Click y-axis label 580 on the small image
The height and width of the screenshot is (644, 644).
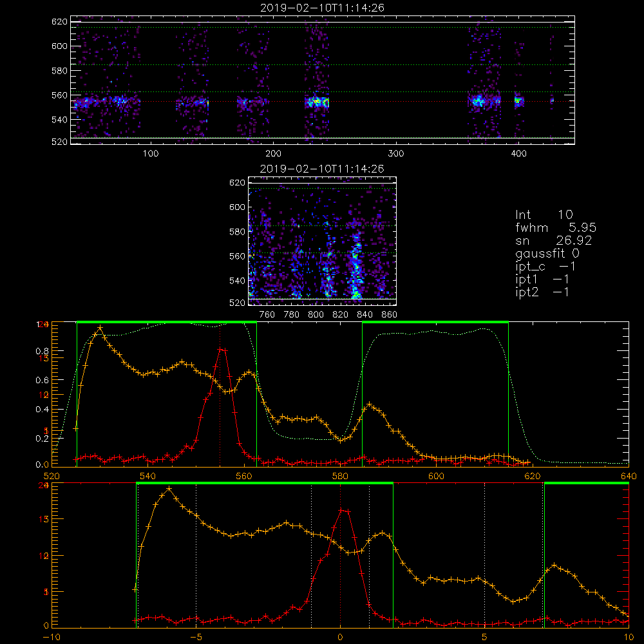point(238,232)
